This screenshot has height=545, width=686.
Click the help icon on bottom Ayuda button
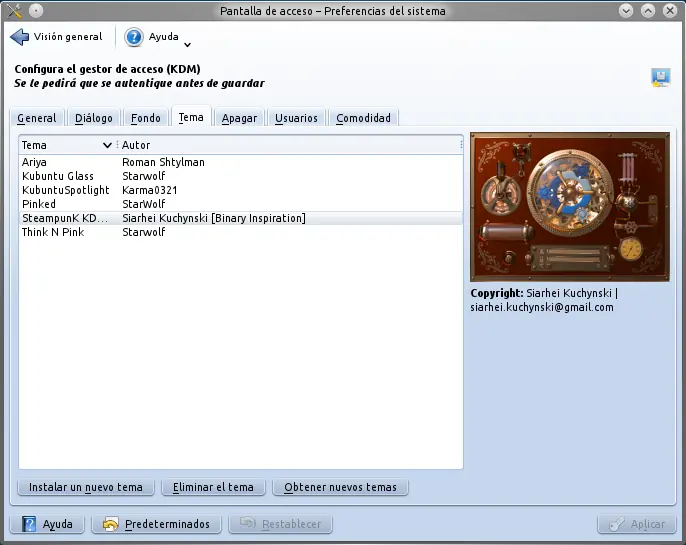click(x=29, y=524)
